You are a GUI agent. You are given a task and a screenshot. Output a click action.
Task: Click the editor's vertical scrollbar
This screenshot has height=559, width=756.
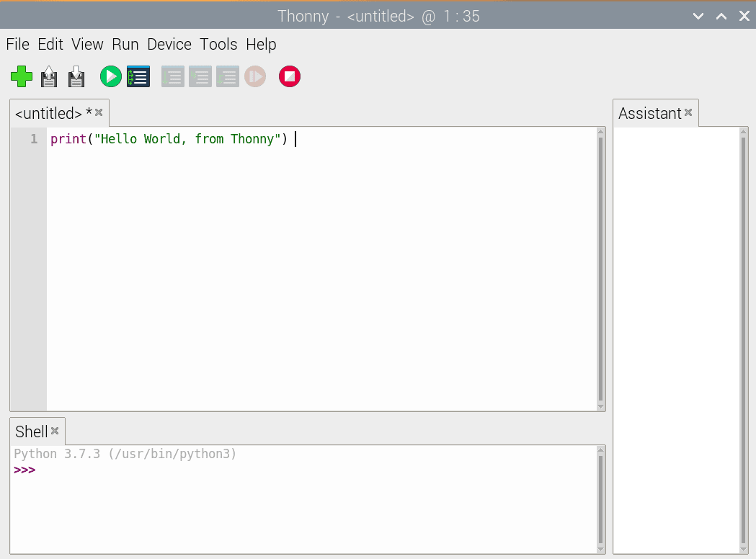click(x=601, y=268)
